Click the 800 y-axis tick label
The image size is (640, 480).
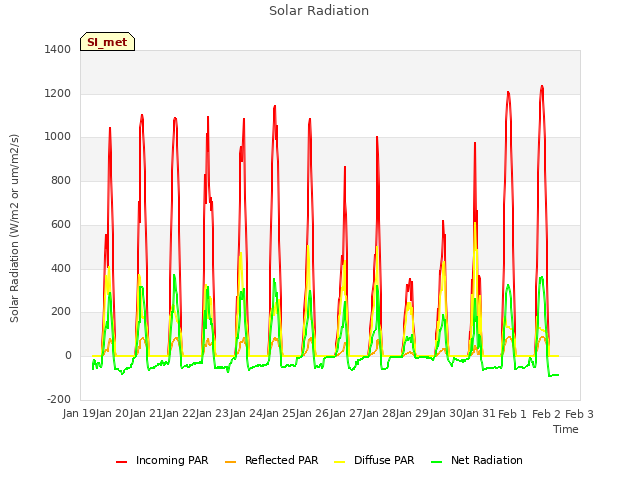pos(61,180)
